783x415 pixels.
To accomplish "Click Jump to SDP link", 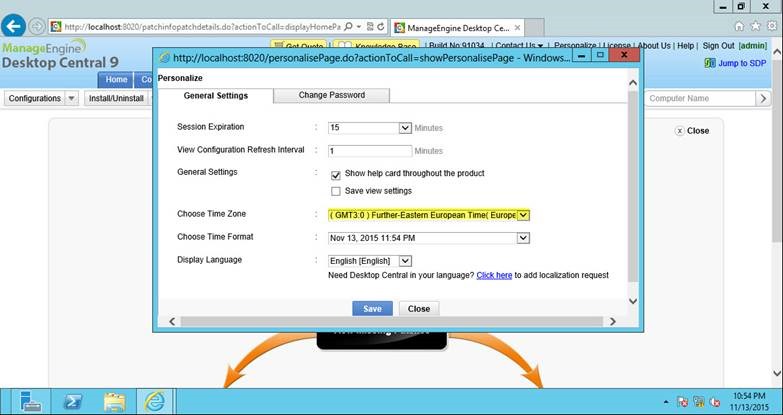I will point(742,63).
